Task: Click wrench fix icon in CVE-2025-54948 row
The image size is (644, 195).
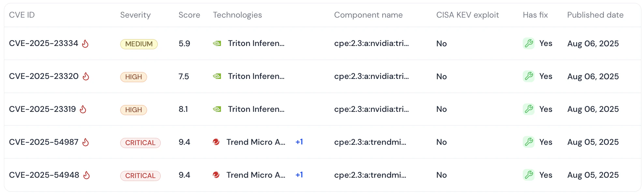Action: [x=529, y=175]
